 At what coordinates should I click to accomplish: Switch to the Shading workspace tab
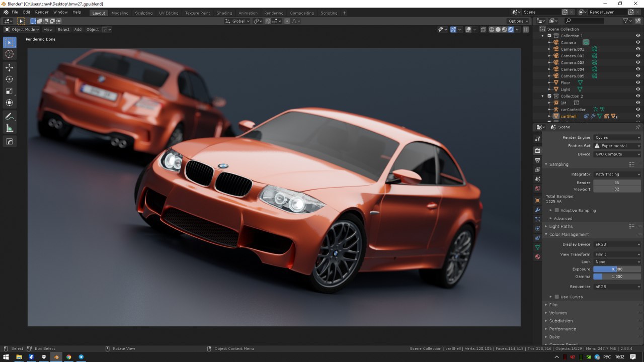pos(224,13)
